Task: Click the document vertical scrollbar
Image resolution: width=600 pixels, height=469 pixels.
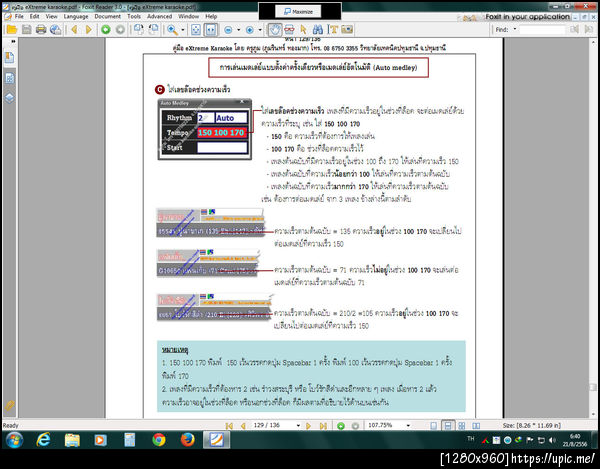Action: pyautogui.click(x=593, y=228)
